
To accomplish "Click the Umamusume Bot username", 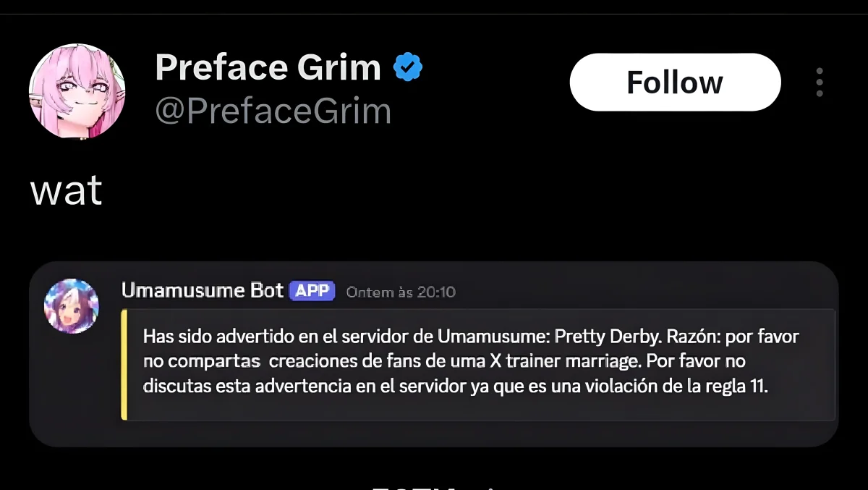I will [x=203, y=291].
